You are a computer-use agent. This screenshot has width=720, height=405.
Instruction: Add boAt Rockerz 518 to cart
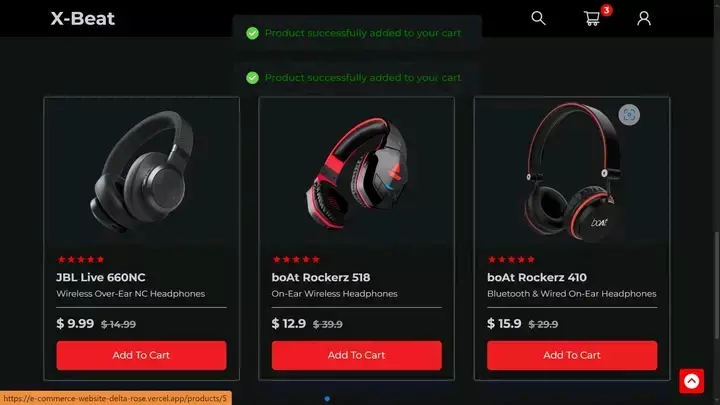(356, 355)
